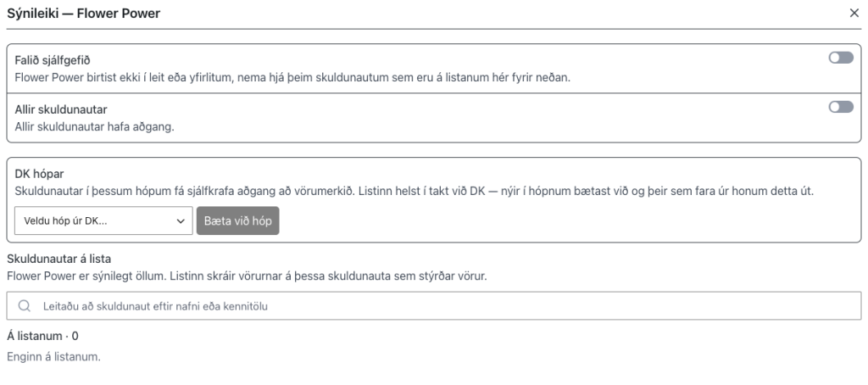This screenshot has height=385, width=868.
Task: Open the Veldu hóp úr DK dropdown
Action: pos(103,220)
